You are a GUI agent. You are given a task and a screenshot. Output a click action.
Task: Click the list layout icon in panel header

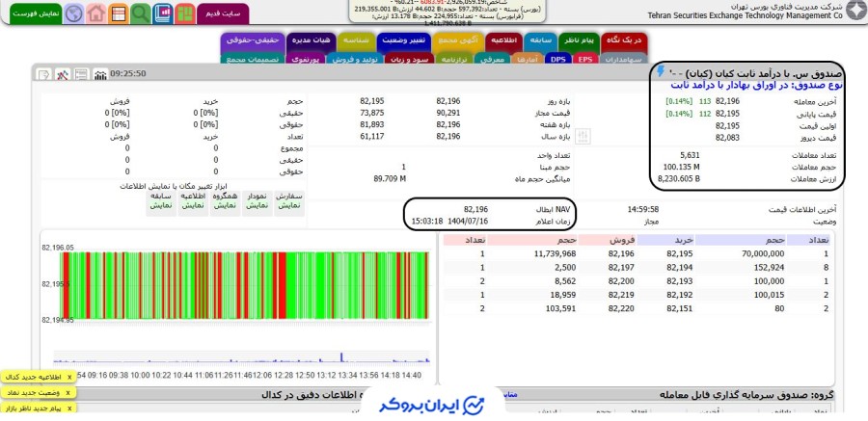81,74
